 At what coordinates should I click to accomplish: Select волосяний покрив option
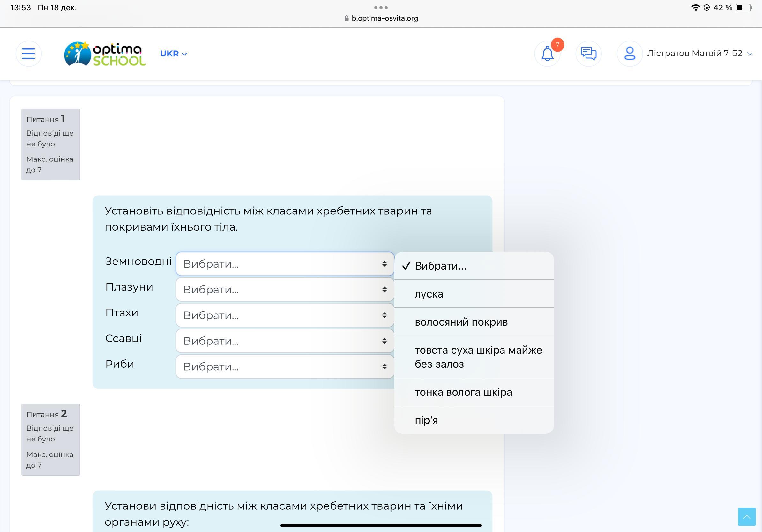pyautogui.click(x=474, y=322)
